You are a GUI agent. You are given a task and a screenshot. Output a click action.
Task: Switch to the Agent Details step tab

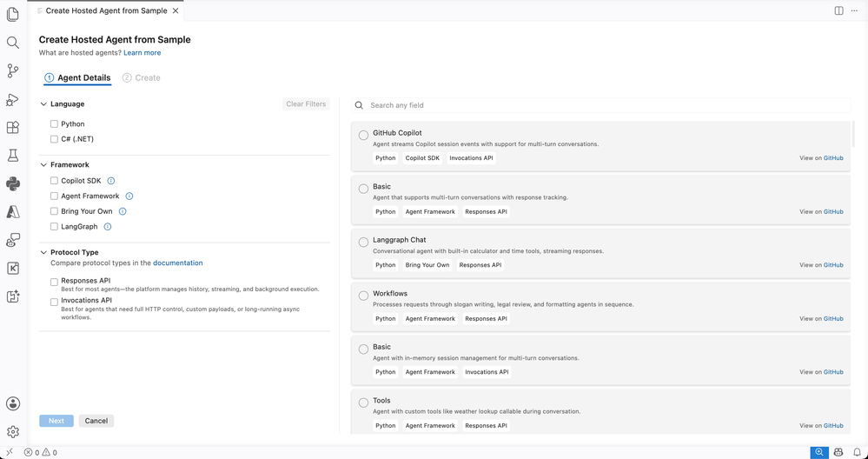pyautogui.click(x=77, y=78)
